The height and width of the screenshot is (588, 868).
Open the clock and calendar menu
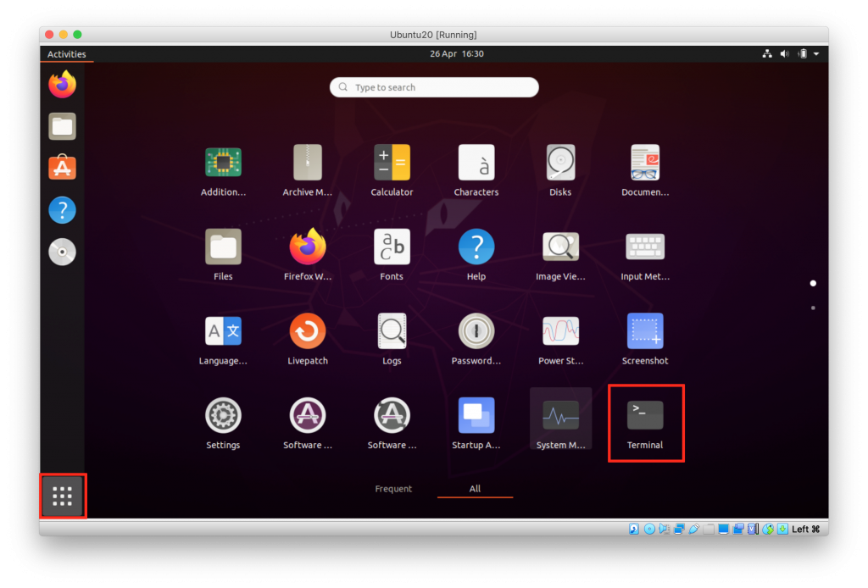[456, 54]
